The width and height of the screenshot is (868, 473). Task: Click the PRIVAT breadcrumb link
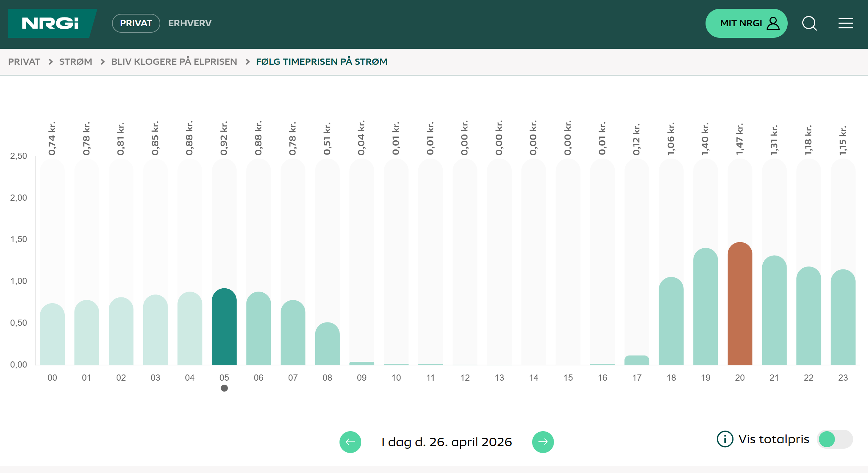[24, 62]
